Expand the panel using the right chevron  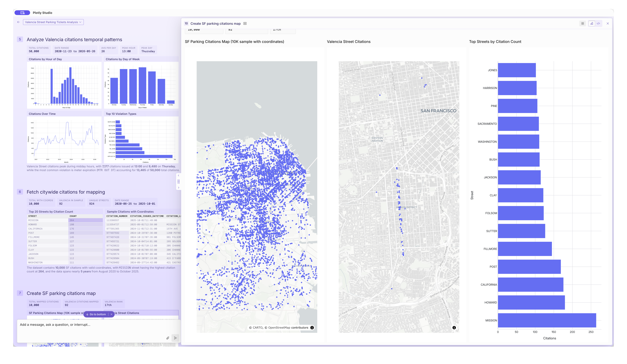178,188
